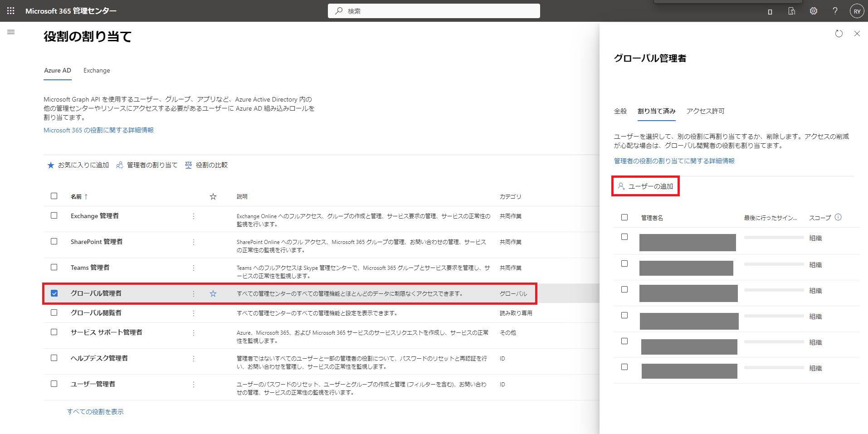The image size is (868, 434).
Task: Click the 検索 search box
Action: click(434, 11)
